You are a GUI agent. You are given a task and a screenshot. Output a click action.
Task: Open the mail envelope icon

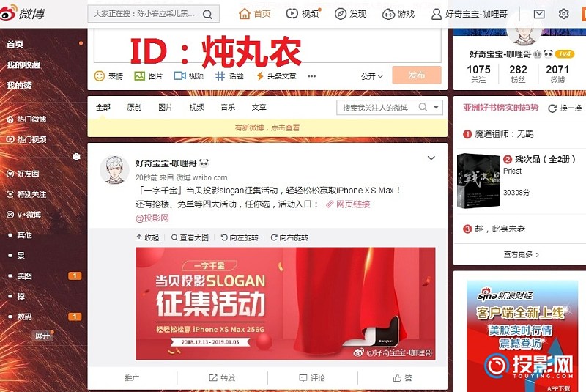(539, 14)
